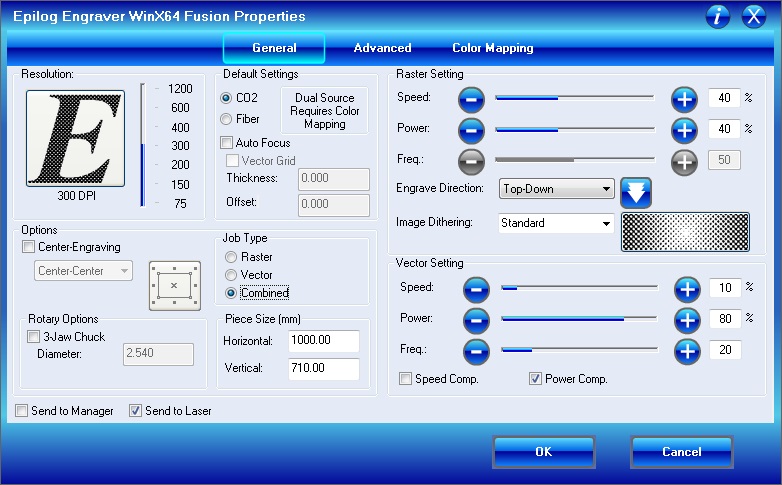The width and height of the screenshot is (782, 485).
Task: Toggle the Speed Comp. checkbox
Action: point(405,379)
